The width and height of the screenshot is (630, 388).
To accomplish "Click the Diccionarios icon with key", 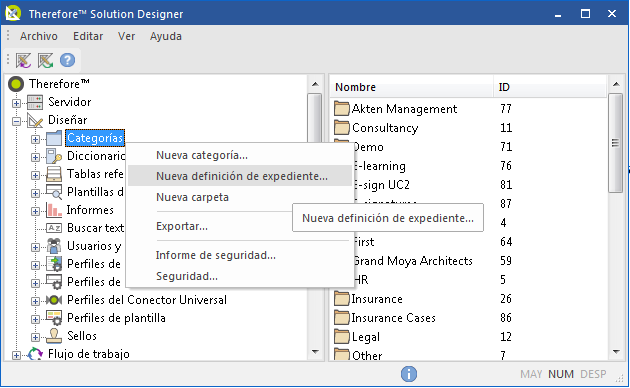I will [54, 156].
